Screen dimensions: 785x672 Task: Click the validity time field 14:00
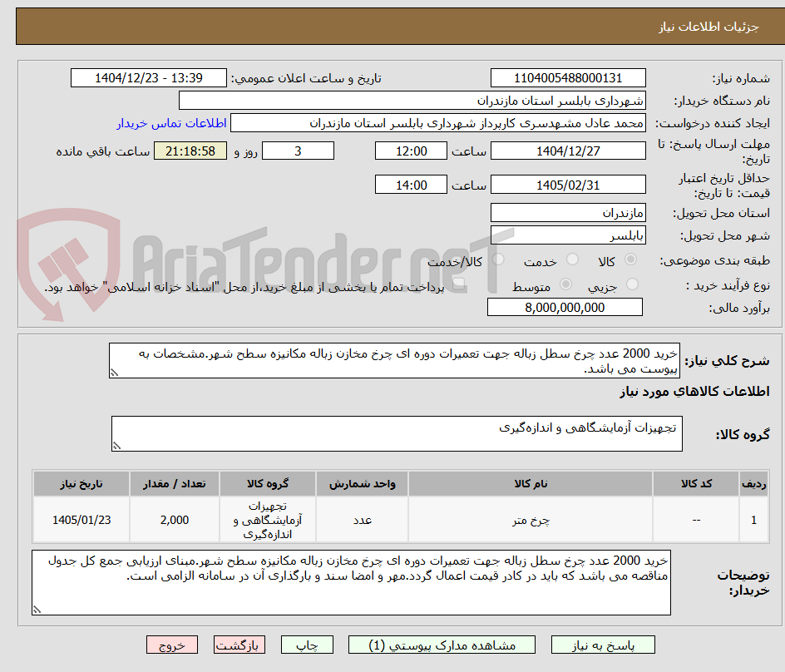click(x=411, y=185)
